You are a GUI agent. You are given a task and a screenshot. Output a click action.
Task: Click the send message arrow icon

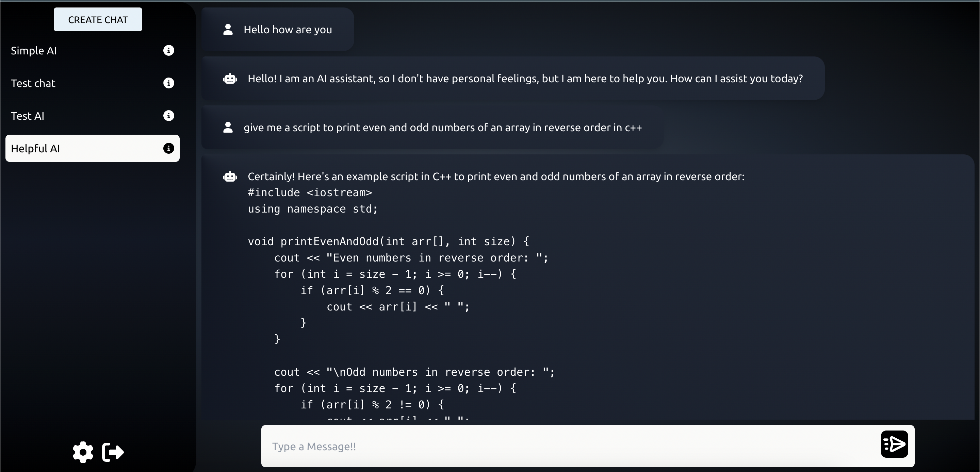(x=894, y=444)
